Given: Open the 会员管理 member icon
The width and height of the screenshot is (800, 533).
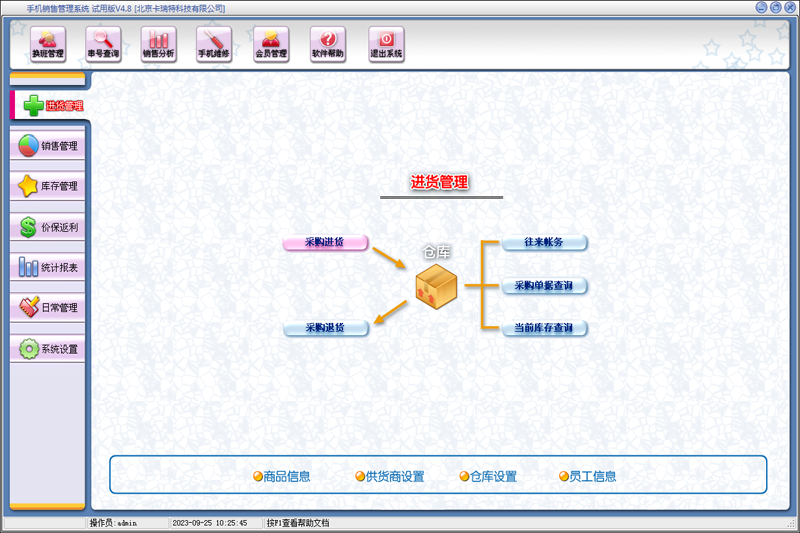Looking at the screenshot, I should click(x=271, y=44).
